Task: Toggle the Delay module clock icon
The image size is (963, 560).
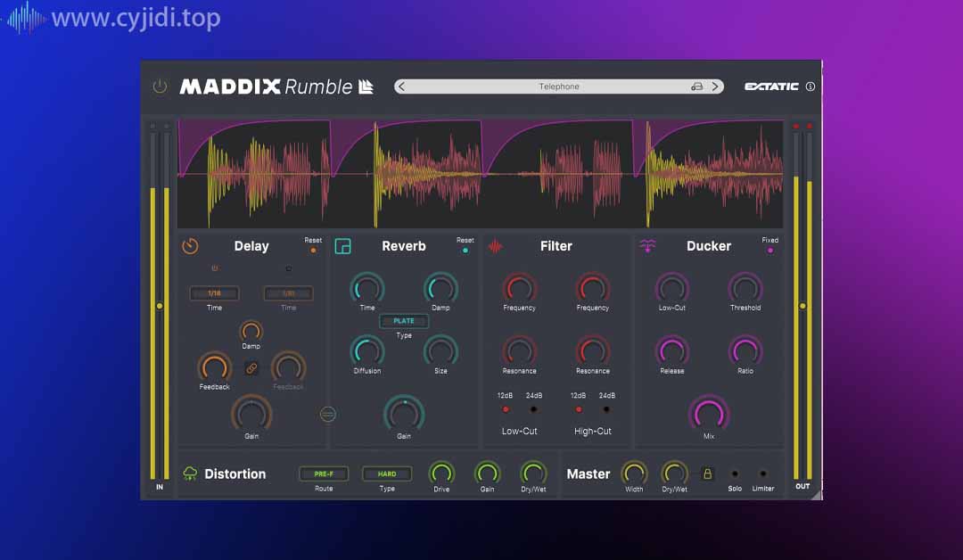Action: click(x=191, y=246)
